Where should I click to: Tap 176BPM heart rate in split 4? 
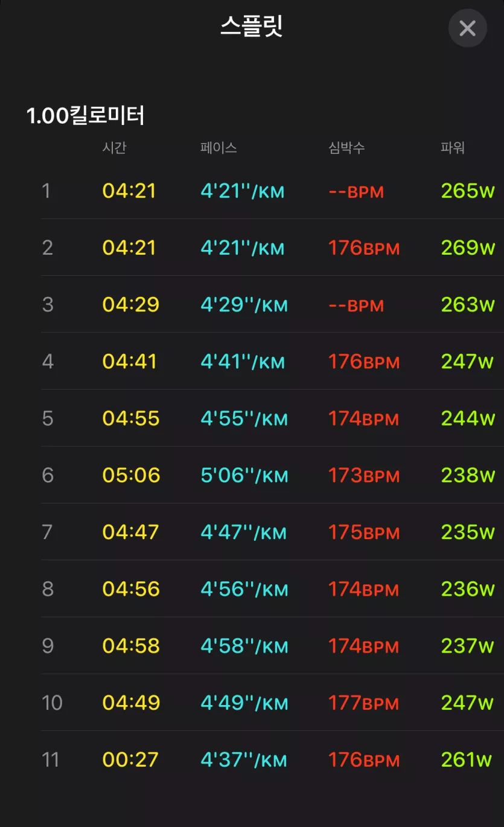[364, 361]
